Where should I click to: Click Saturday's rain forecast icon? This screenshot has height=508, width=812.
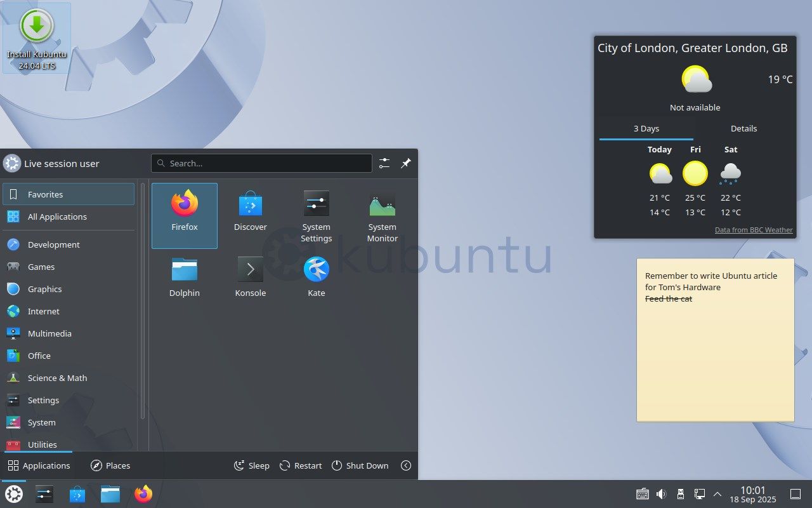pos(731,173)
